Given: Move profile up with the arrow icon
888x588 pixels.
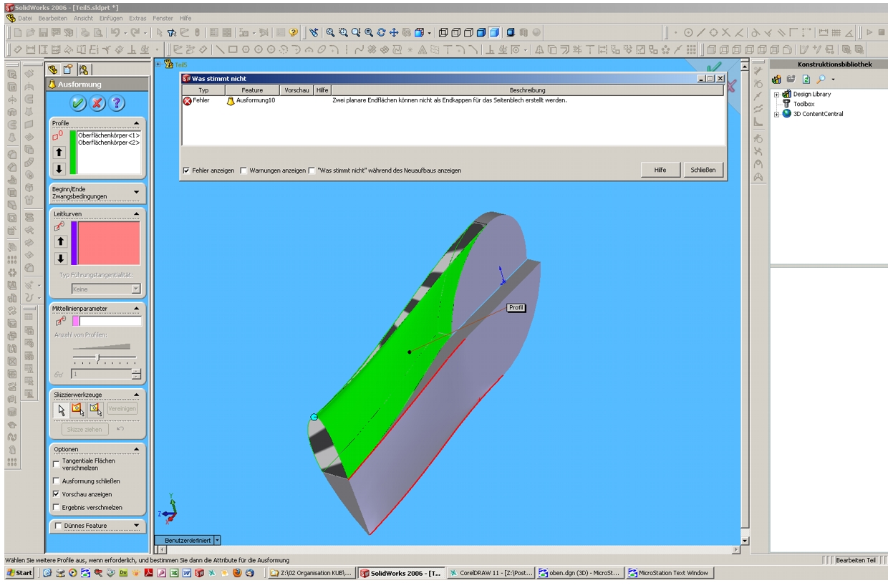Looking at the screenshot, I should pyautogui.click(x=60, y=152).
